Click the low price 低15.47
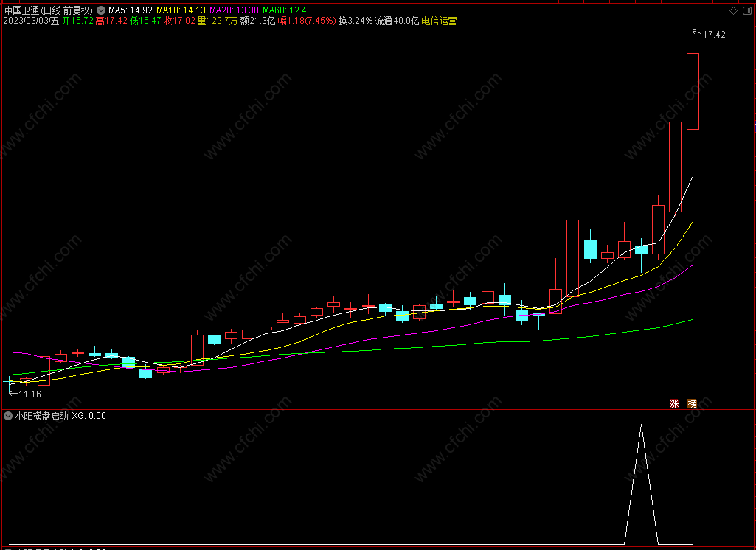Image resolution: width=756 pixels, height=550 pixels. (x=145, y=21)
